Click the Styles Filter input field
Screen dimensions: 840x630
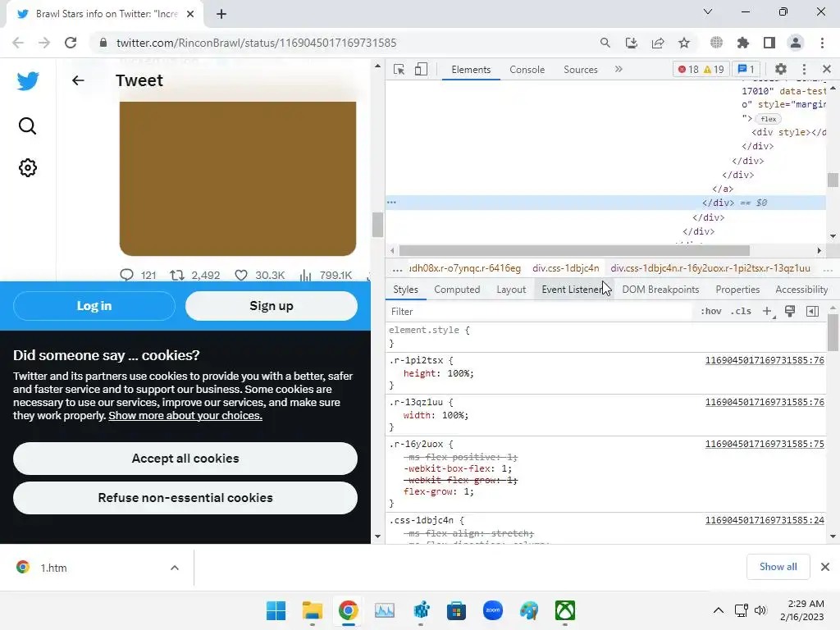538,311
